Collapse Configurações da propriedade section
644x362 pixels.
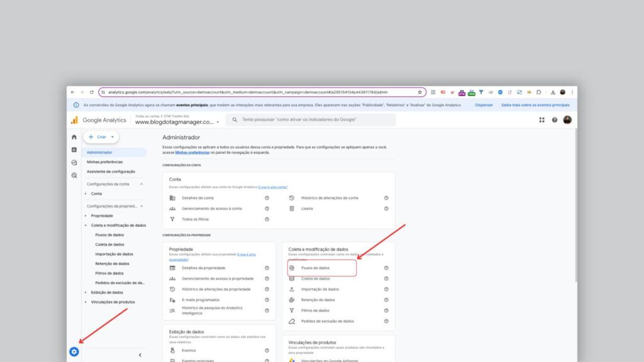click(x=142, y=206)
